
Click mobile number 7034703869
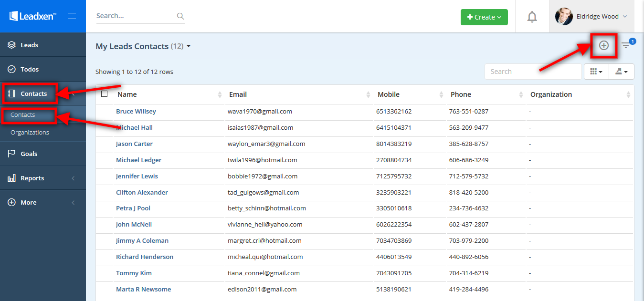[x=394, y=241]
